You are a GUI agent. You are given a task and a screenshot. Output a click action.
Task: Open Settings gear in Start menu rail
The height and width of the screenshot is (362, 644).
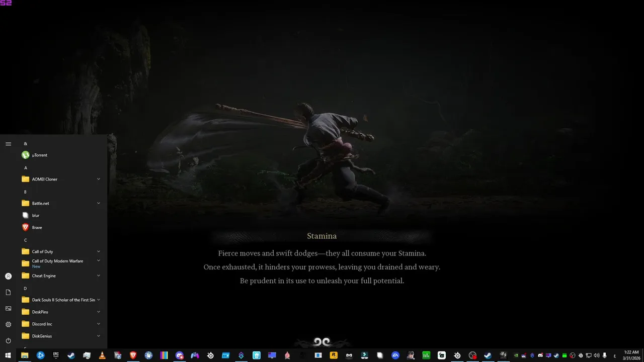(8, 324)
